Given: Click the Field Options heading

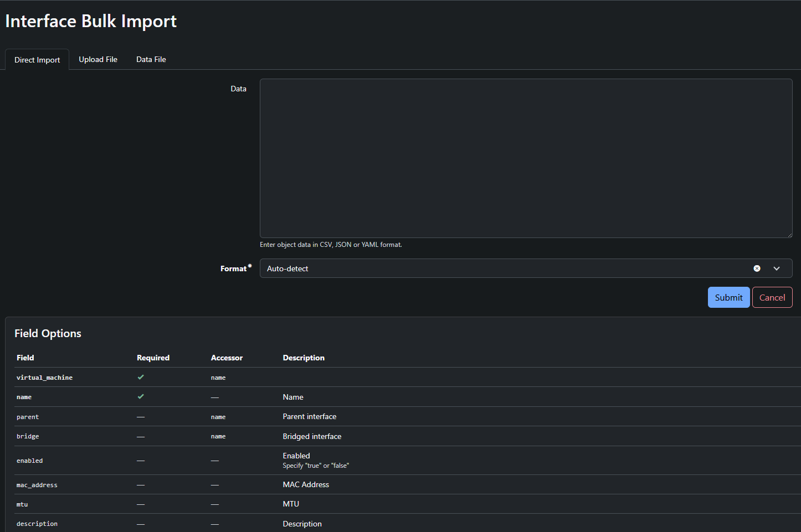Looking at the screenshot, I should pyautogui.click(x=48, y=333).
